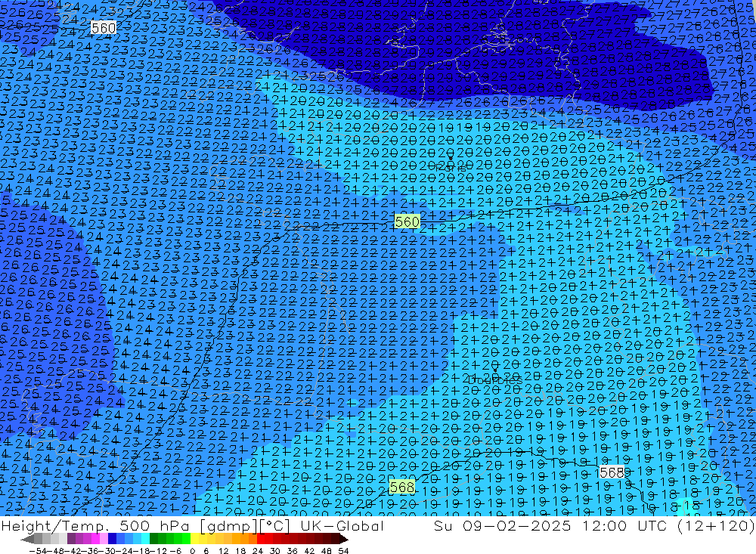The height and width of the screenshot is (554, 756).
Task: Click the dark green -12 legend swatch
Action: pyautogui.click(x=153, y=540)
